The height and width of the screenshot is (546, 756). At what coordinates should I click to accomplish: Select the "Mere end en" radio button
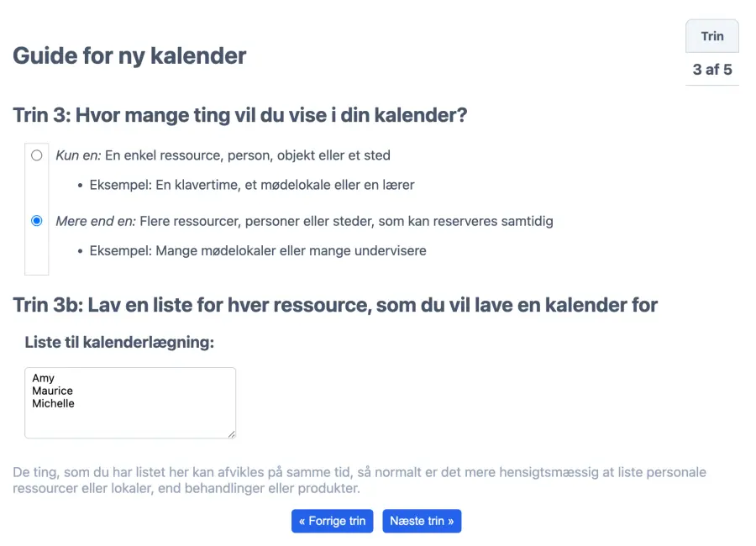[x=37, y=221]
